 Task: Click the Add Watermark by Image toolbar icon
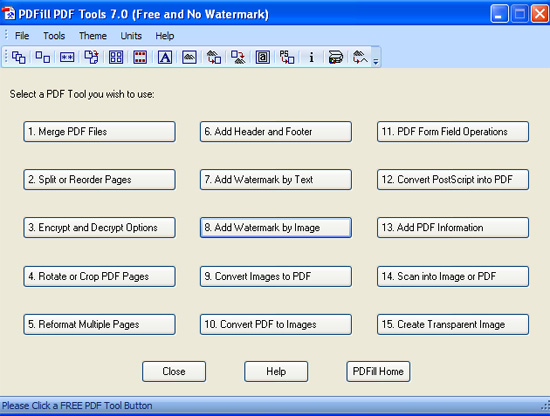pos(189,57)
